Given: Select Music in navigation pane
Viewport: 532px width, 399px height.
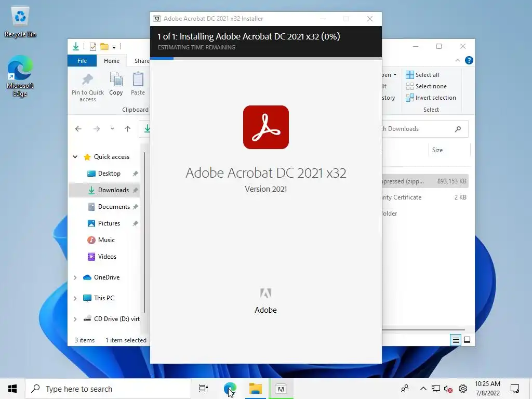Looking at the screenshot, I should coord(104,240).
